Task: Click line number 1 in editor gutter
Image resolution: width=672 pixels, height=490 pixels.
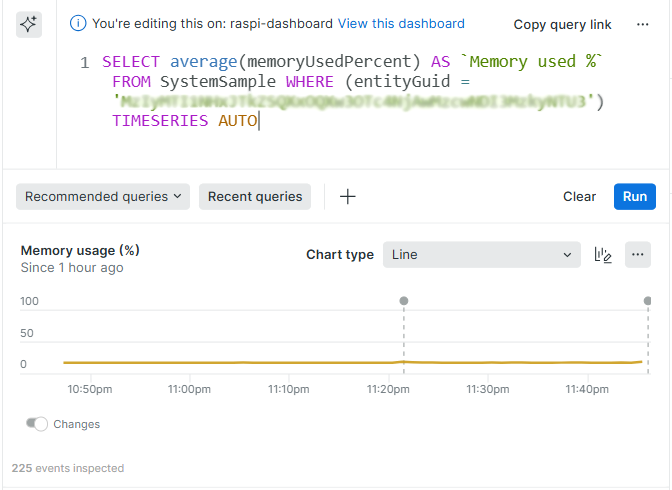Action: [85, 62]
